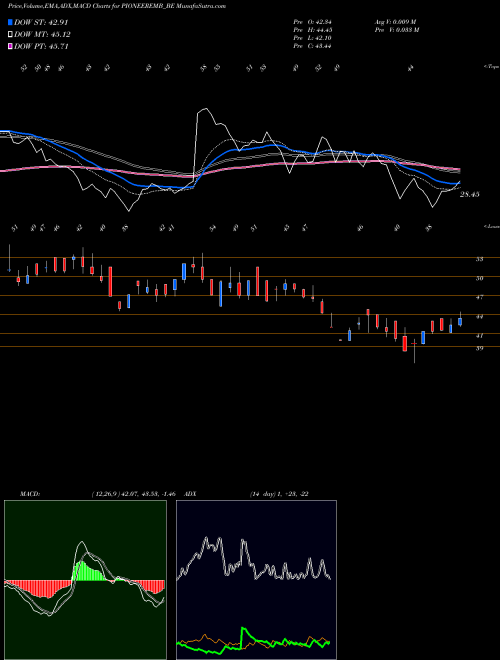Open the ADX indicator chart thumbnail
Image resolution: width=500 pixels, height=660 pixels.
[x=256, y=580]
